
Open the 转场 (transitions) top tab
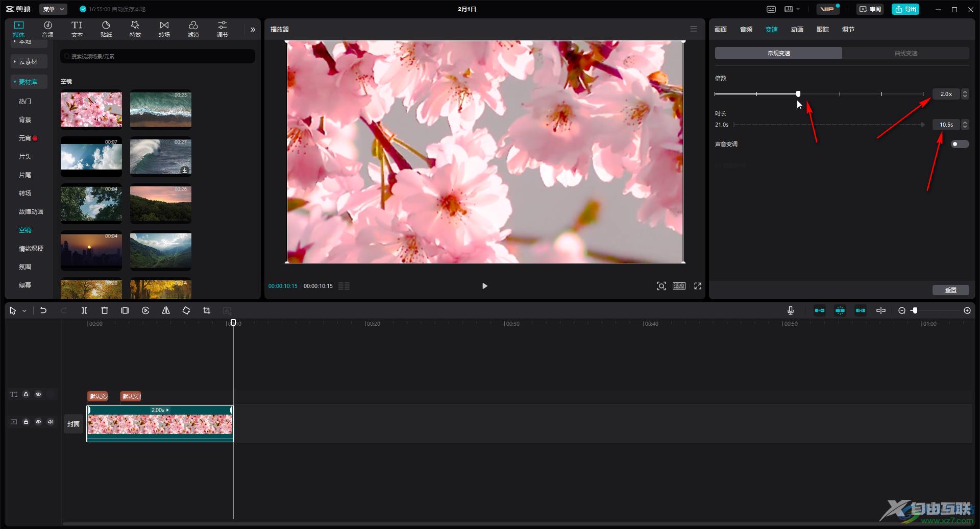pyautogui.click(x=164, y=29)
